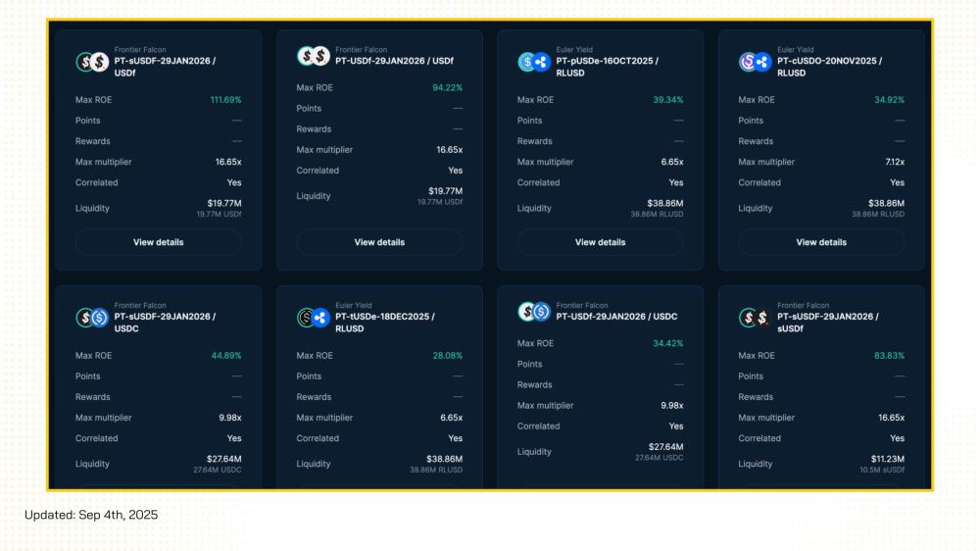Click the 94.22% Max ROE value
The width and height of the screenshot is (980, 551).
coord(448,88)
